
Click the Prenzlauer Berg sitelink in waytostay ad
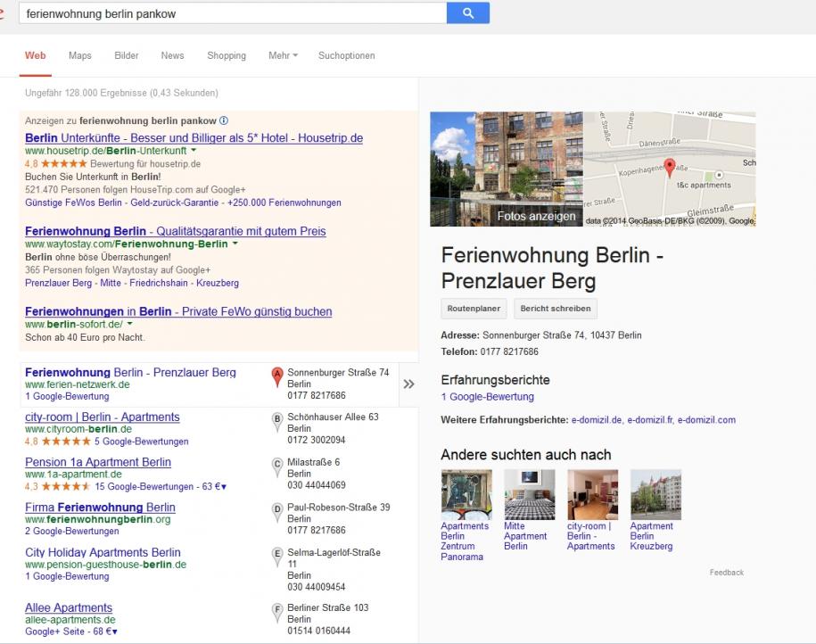point(58,283)
